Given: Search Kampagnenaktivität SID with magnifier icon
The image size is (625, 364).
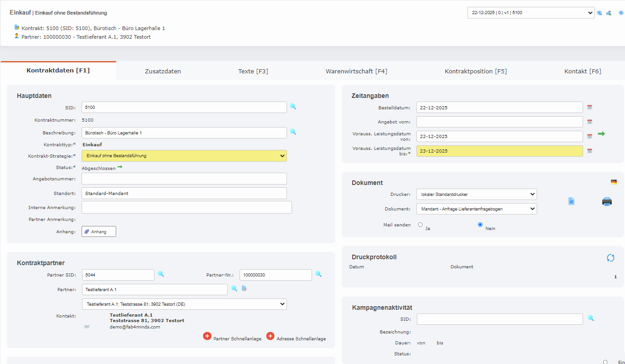Looking at the screenshot, I should click(591, 318).
